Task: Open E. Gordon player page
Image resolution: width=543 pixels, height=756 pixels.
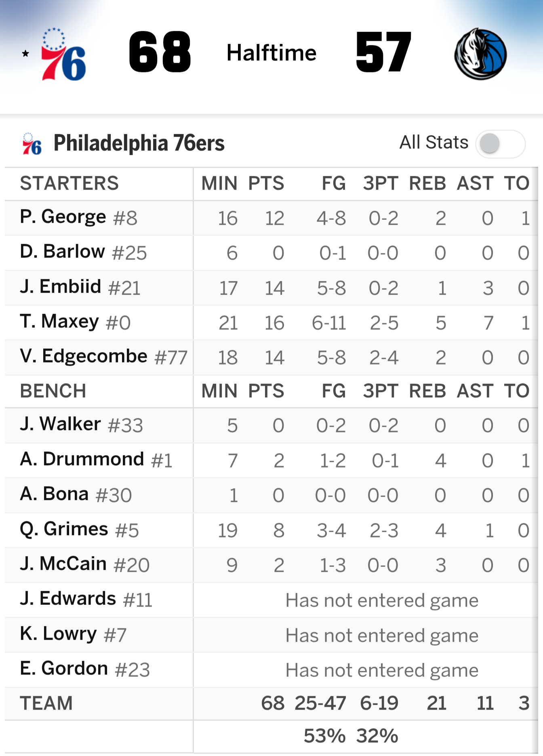Action: point(64,669)
